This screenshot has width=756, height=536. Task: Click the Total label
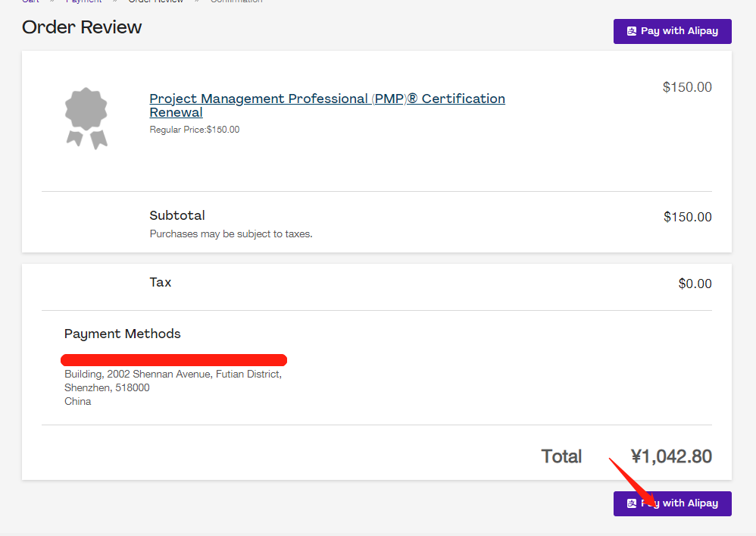coord(561,456)
